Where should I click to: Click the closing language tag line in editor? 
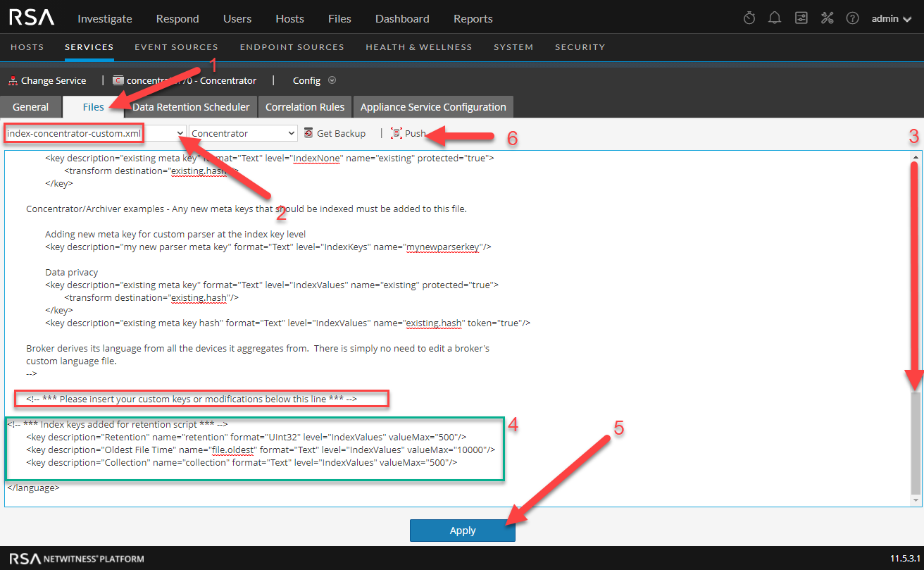tap(33, 488)
